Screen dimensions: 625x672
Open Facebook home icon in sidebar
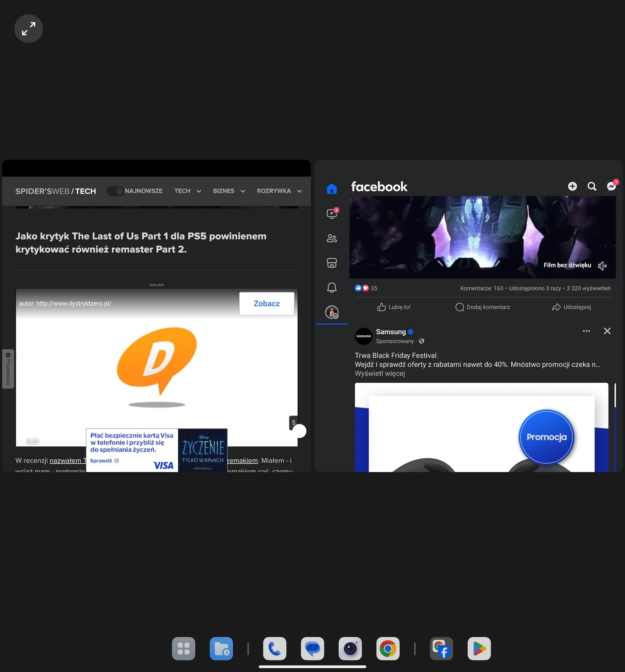[x=331, y=188]
